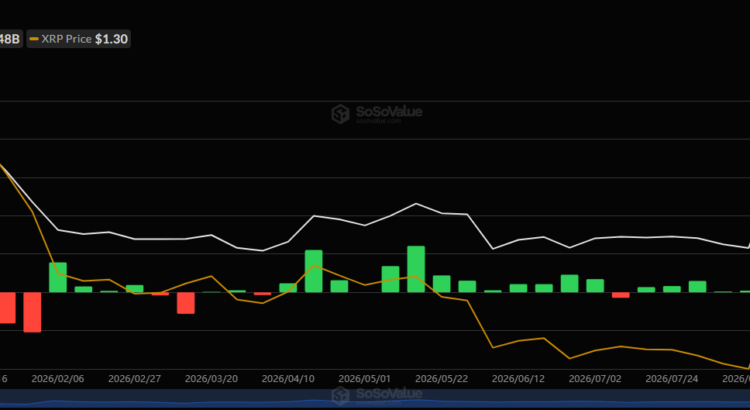The image size is (750, 410).
Task: Click the small red bar right after 2026/07/02
Action: pos(620,295)
